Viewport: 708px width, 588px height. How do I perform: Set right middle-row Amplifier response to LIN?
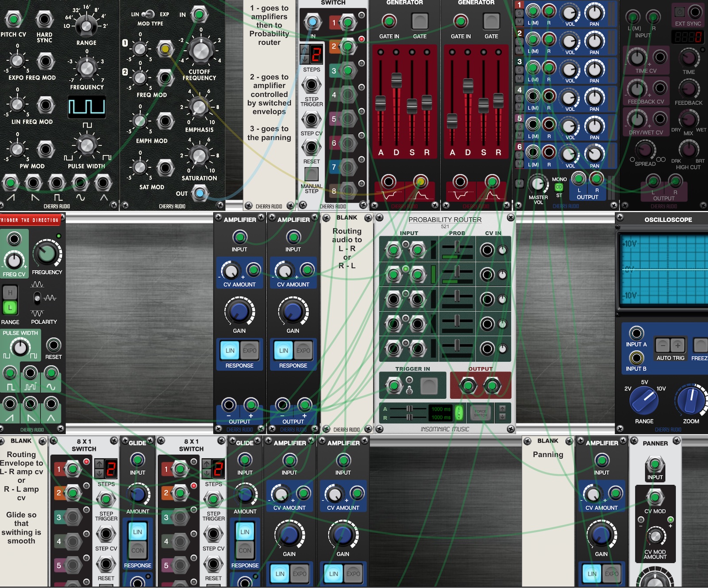pyautogui.click(x=284, y=350)
